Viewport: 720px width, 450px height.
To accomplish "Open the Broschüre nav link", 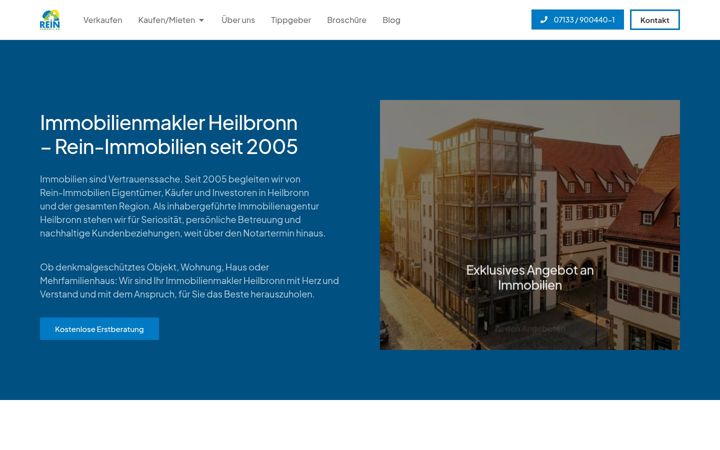I will coord(347,20).
